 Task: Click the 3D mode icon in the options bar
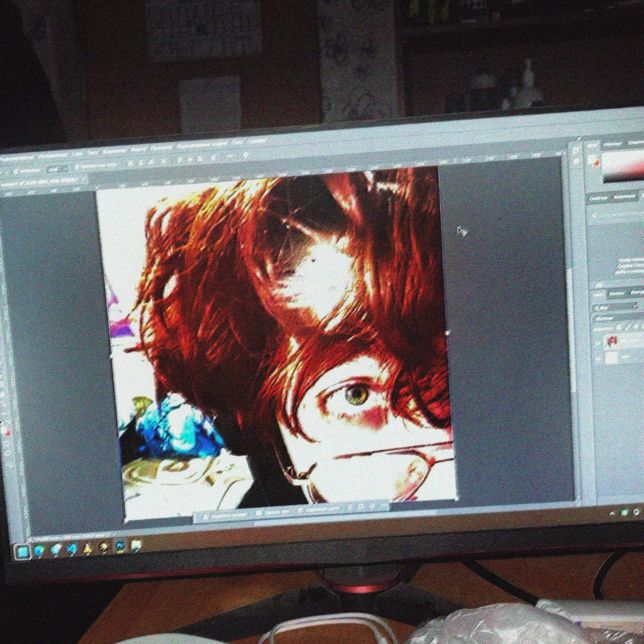246,155
